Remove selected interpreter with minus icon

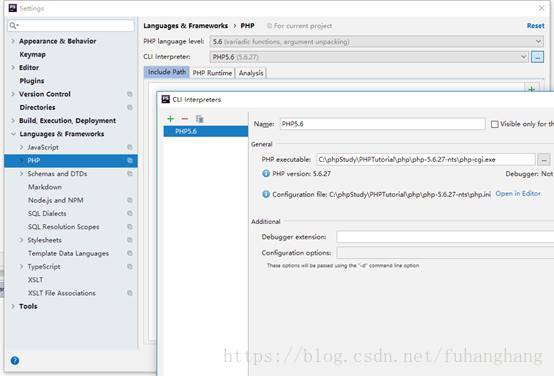185,119
